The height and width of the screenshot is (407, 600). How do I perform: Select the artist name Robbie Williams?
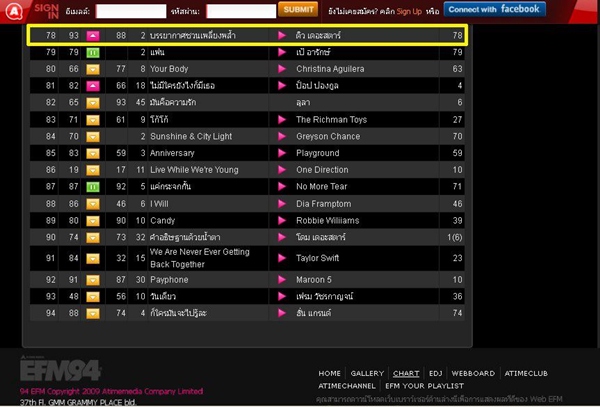[328, 221]
